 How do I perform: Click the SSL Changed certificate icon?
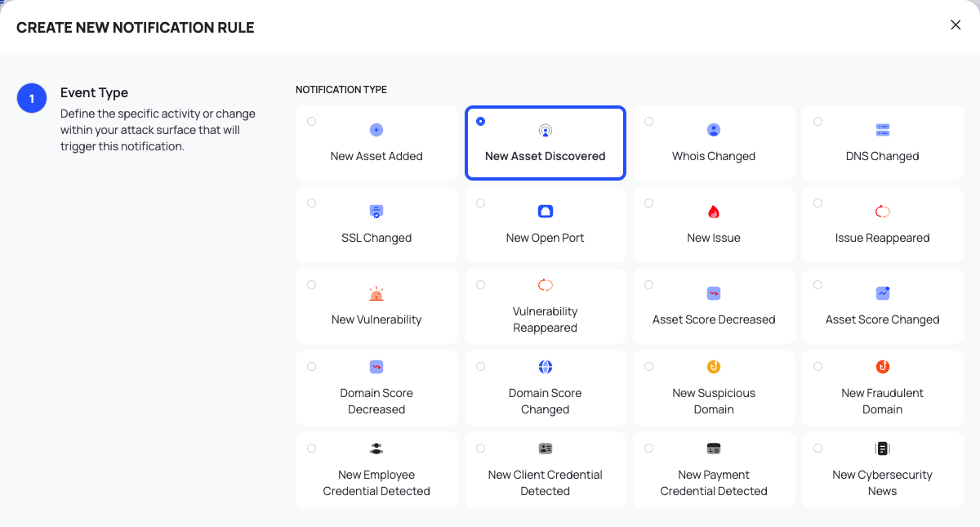coord(376,212)
